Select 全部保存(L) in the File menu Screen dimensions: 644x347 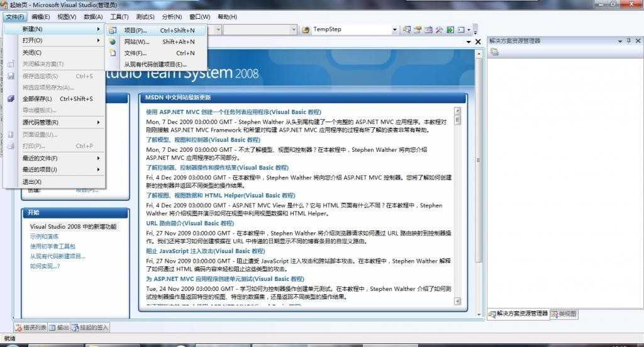click(x=55, y=99)
